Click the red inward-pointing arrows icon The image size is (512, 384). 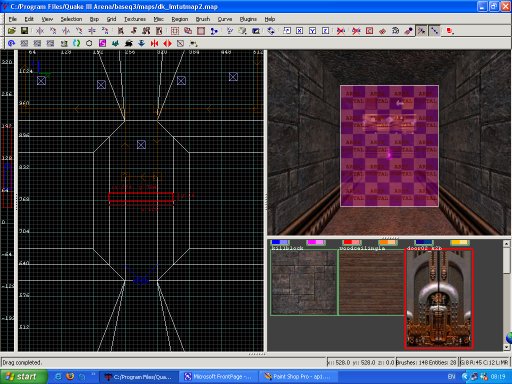154,43
